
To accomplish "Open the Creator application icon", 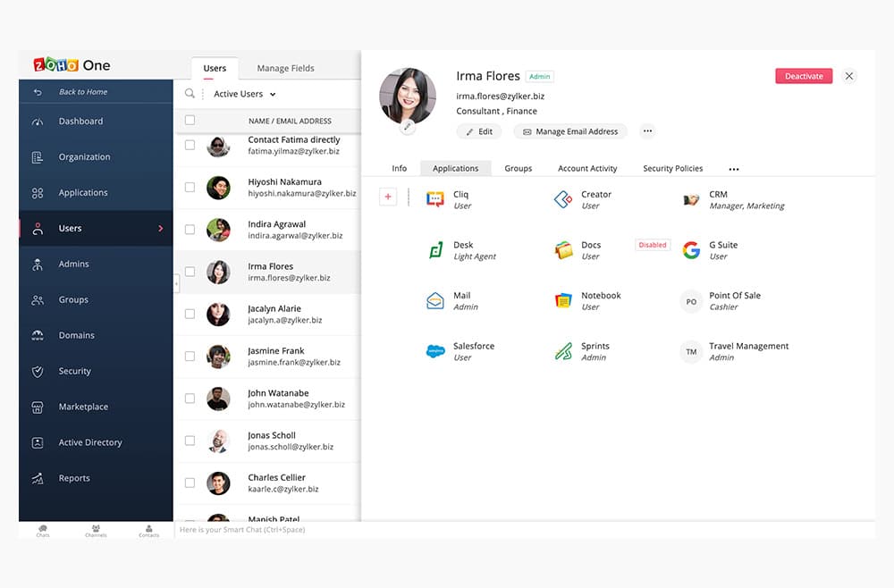I will point(563,199).
